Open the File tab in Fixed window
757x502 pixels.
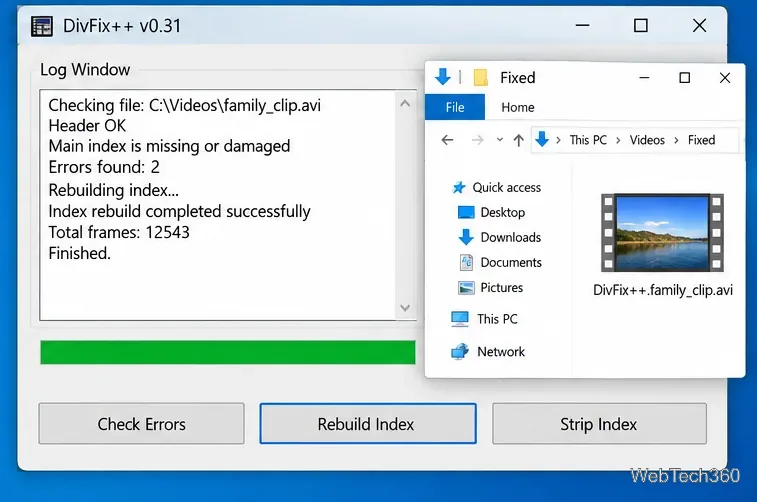[x=455, y=107]
